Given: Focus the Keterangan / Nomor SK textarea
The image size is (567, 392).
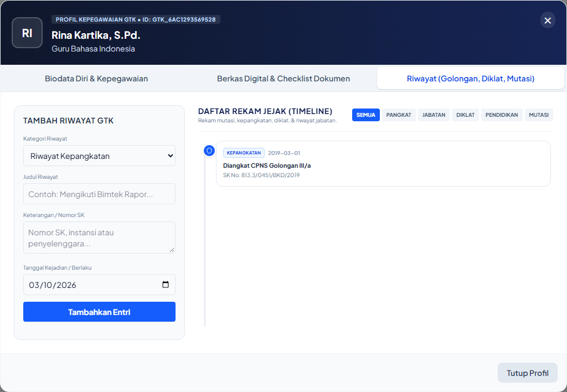Looking at the screenshot, I should [100, 238].
